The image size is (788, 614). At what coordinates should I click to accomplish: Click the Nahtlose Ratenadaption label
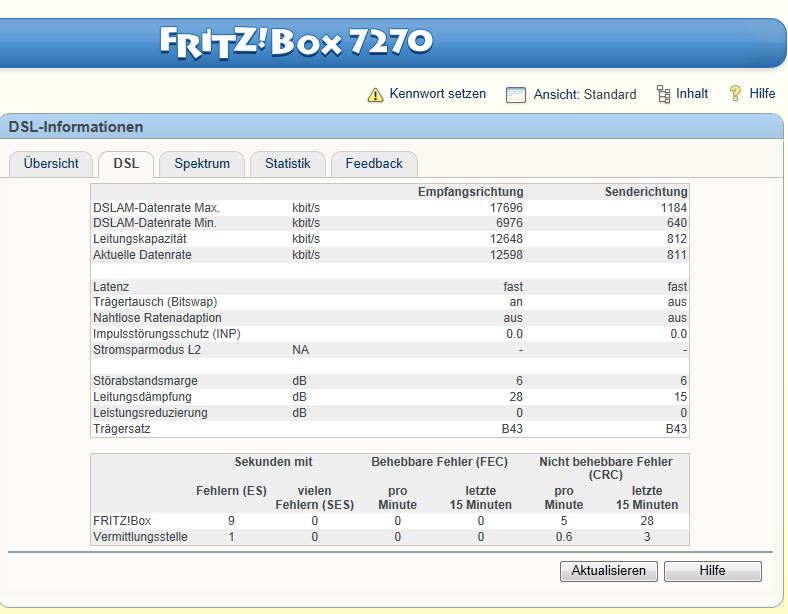(x=157, y=318)
